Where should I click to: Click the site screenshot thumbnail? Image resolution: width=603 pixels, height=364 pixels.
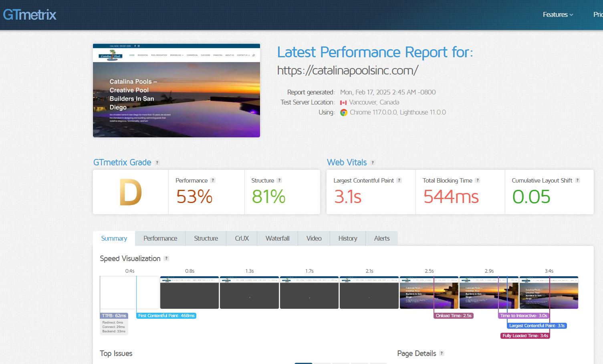coord(176,90)
